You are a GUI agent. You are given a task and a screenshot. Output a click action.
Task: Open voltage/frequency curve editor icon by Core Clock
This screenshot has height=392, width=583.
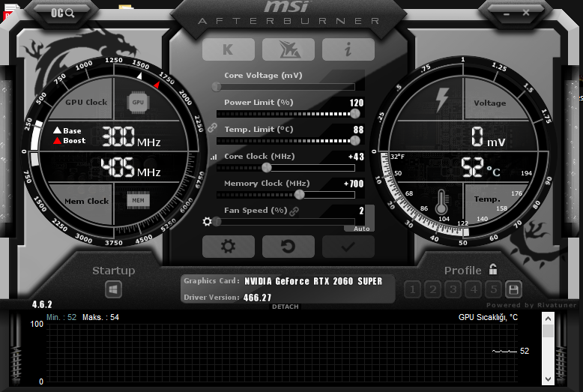(214, 157)
